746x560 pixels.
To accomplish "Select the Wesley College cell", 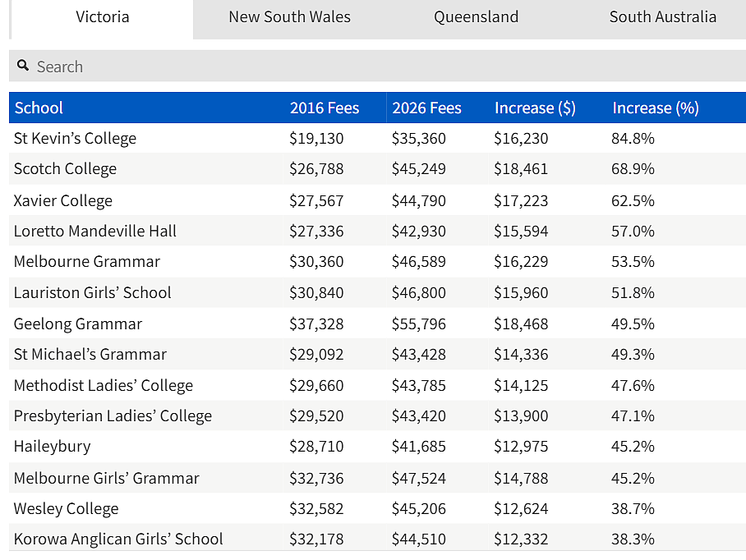I will pos(66,508).
